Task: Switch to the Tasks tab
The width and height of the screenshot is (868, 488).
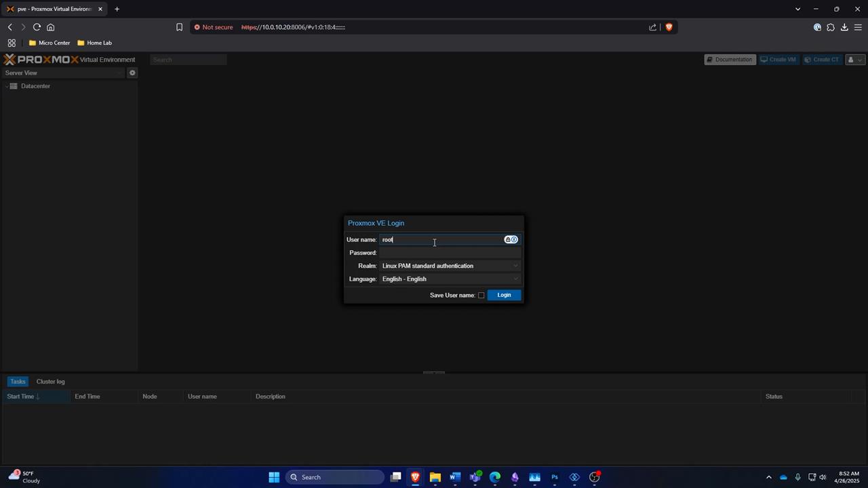Action: [18, 382]
